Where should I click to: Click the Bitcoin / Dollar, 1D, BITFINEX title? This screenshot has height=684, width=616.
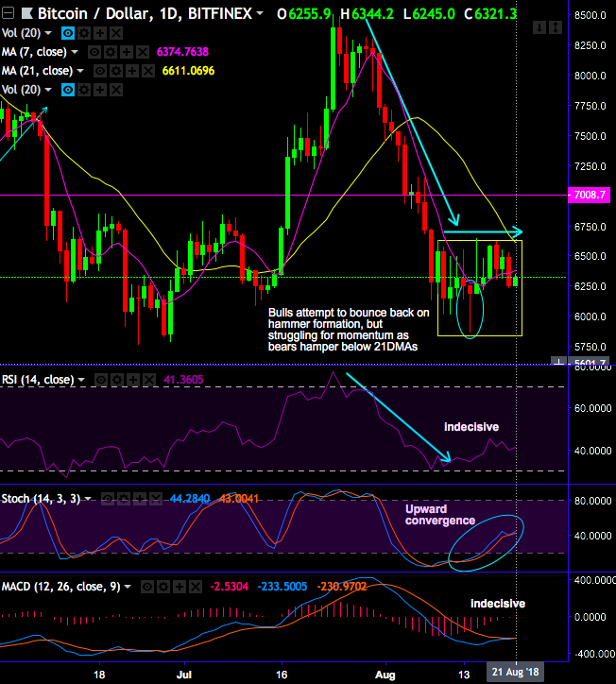click(145, 13)
